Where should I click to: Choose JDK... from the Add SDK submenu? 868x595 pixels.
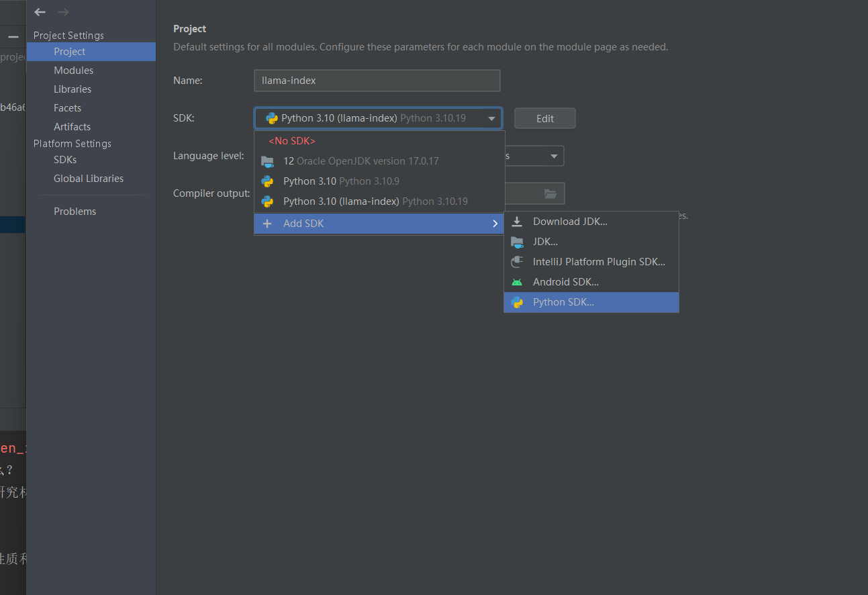[x=591, y=242]
